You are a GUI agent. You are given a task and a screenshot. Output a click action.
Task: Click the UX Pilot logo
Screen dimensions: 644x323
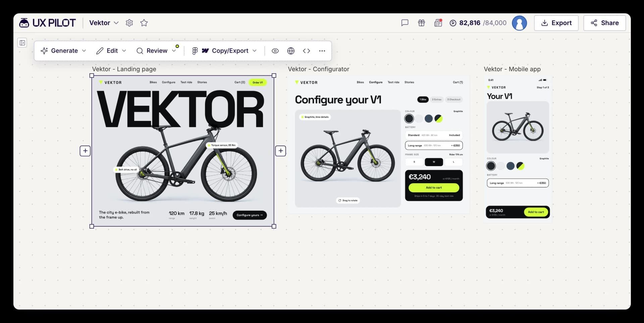point(47,23)
